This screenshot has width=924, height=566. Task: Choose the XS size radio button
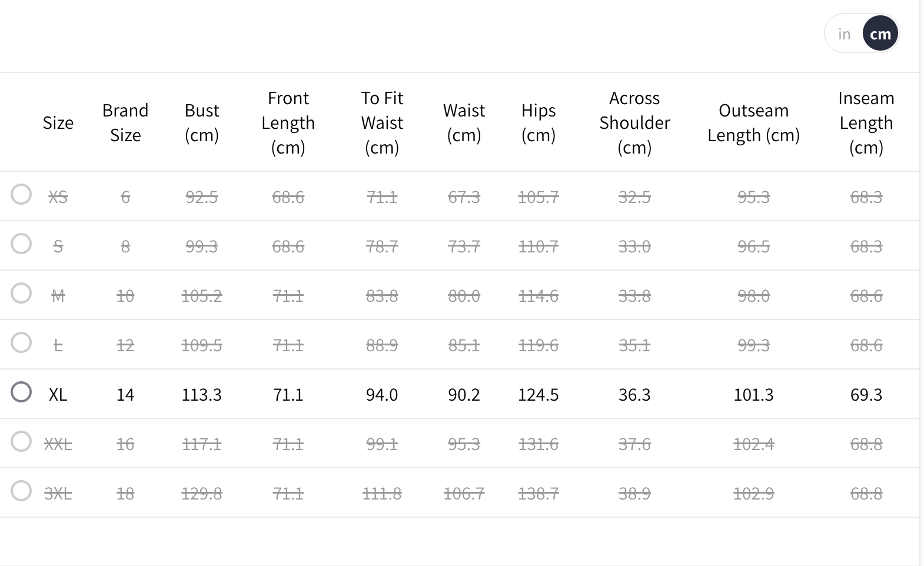click(21, 194)
